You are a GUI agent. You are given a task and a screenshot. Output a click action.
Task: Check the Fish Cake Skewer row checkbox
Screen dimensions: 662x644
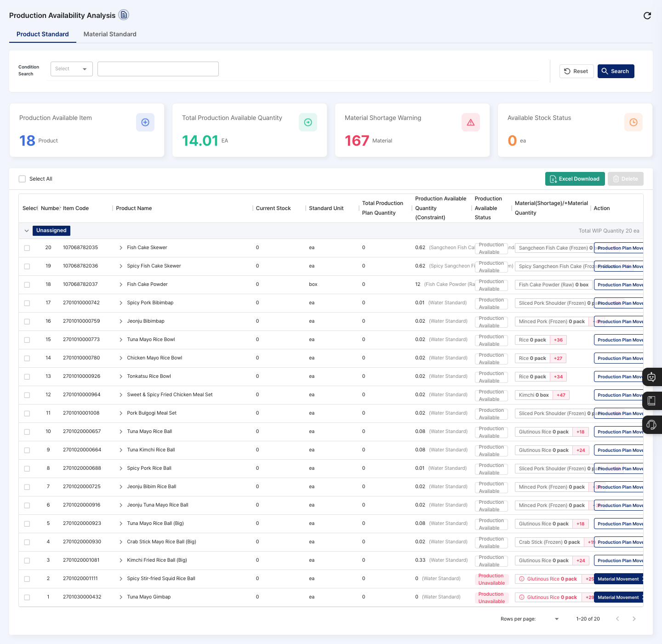coord(27,248)
